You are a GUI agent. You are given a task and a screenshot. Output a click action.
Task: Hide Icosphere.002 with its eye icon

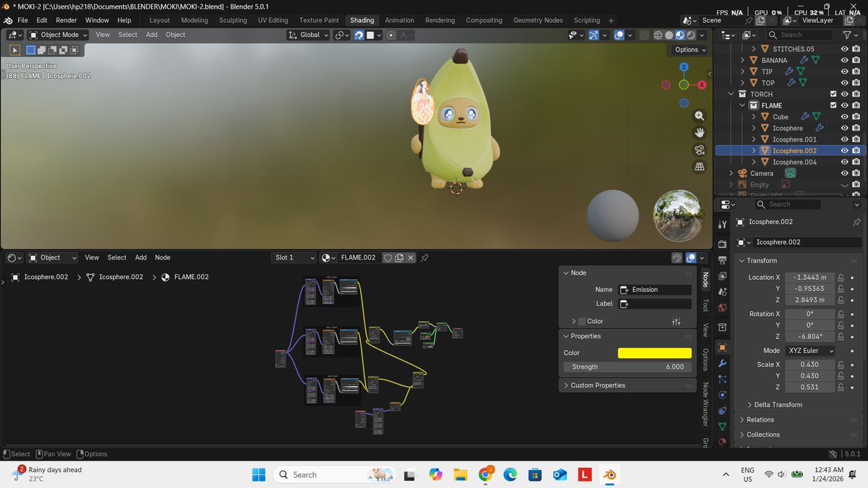pyautogui.click(x=844, y=151)
